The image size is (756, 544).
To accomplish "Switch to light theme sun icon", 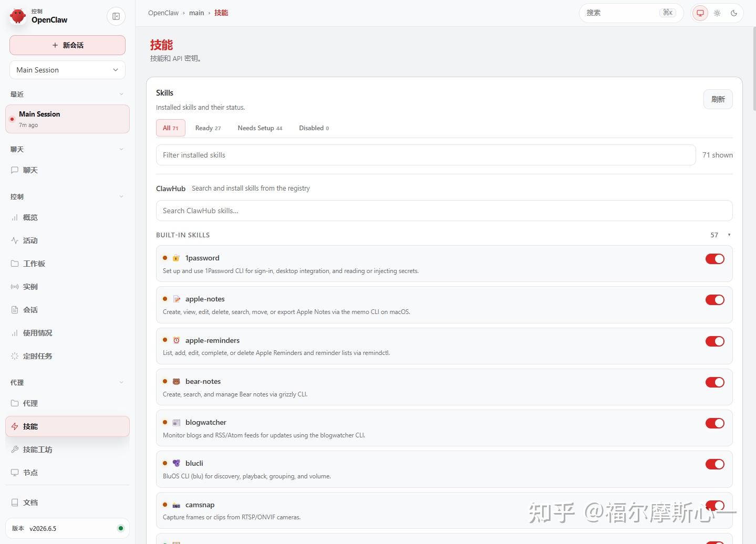I will (x=717, y=13).
